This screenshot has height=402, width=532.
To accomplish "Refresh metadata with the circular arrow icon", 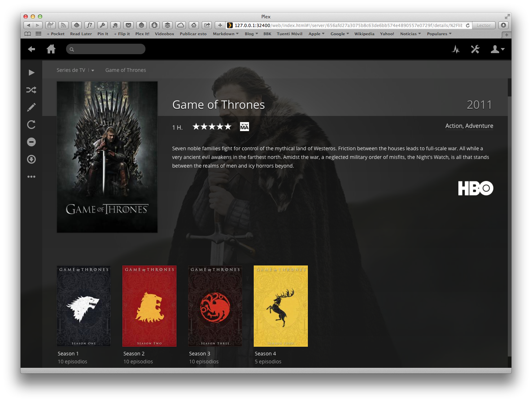I will tap(31, 125).
